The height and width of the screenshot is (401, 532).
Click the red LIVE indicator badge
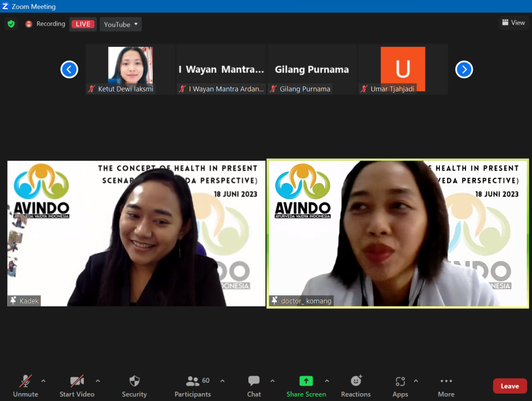click(x=83, y=24)
